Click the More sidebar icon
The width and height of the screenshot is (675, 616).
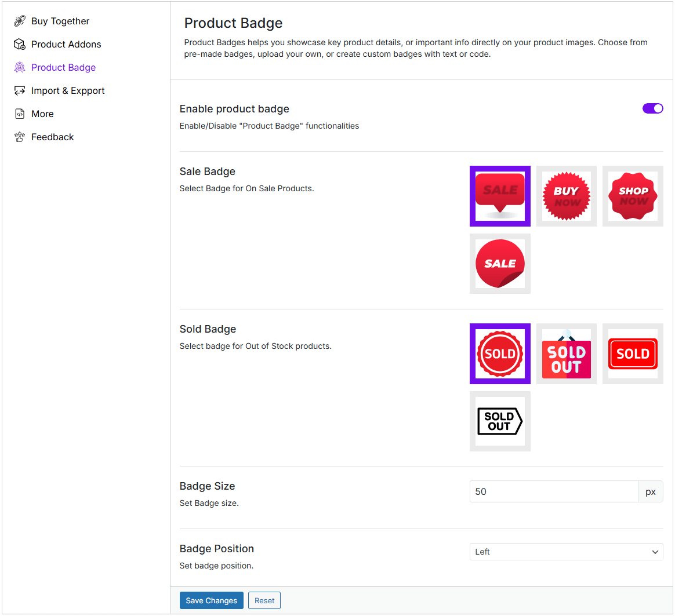click(x=19, y=114)
